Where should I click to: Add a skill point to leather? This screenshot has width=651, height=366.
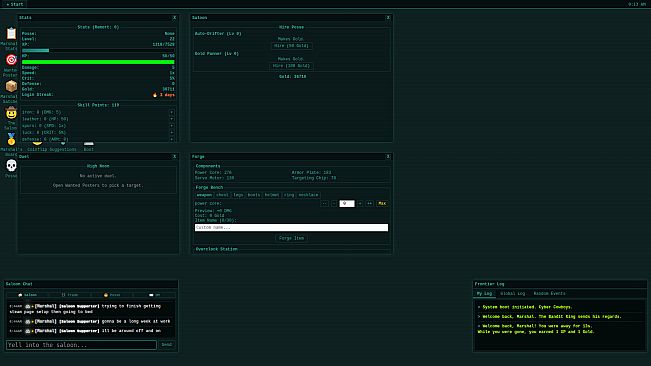point(171,119)
